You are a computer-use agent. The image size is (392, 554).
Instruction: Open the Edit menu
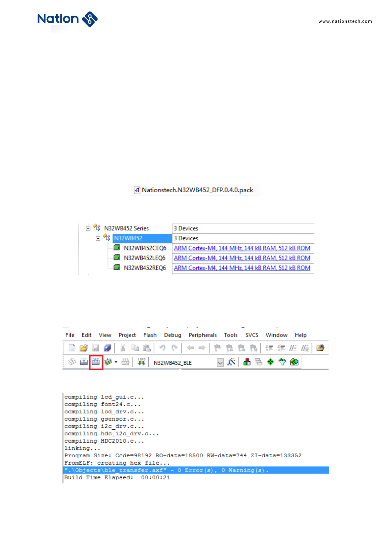point(86,335)
